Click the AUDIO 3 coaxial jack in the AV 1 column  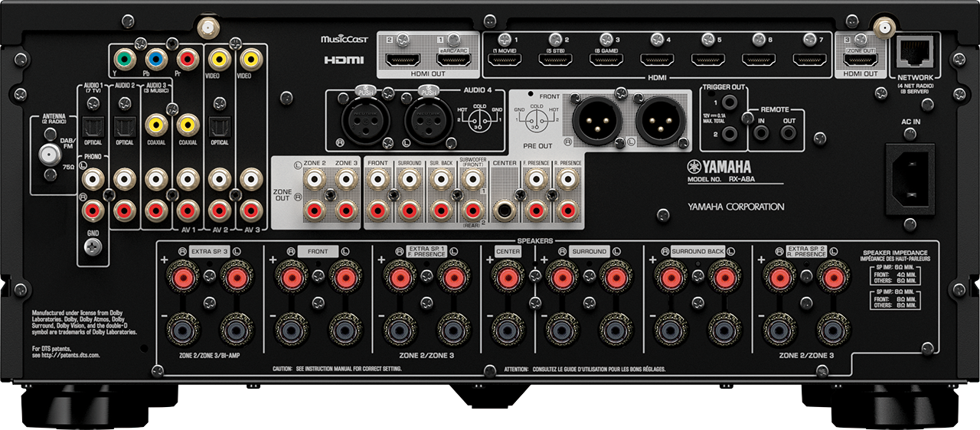pyautogui.click(x=187, y=123)
